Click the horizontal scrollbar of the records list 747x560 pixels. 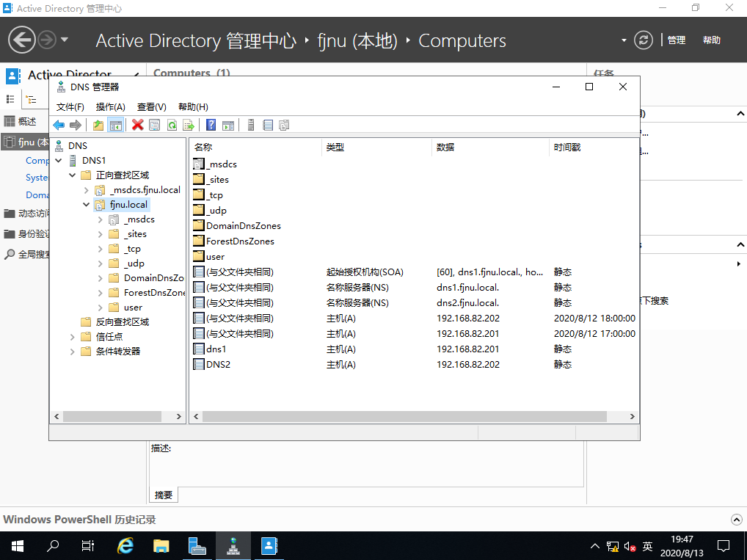404,417
